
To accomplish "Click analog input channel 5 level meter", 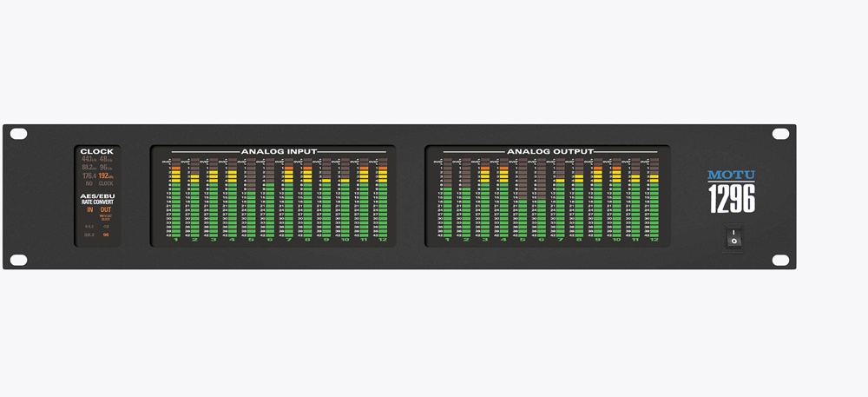I will [x=251, y=198].
